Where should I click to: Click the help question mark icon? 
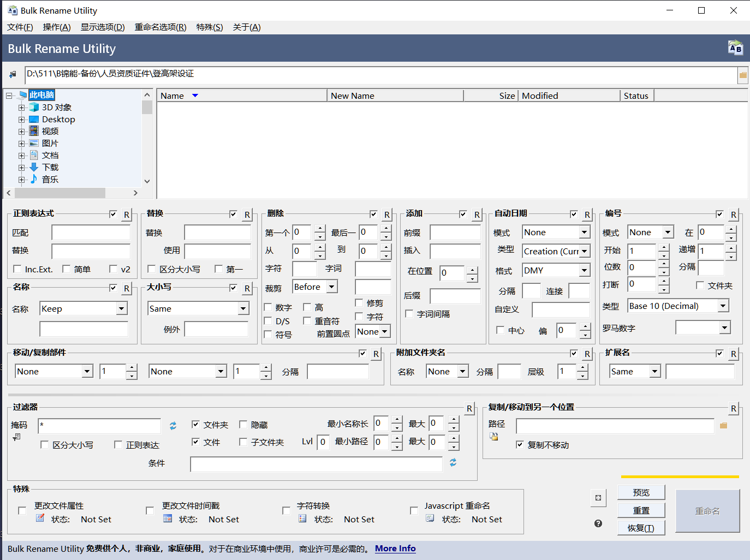click(598, 523)
